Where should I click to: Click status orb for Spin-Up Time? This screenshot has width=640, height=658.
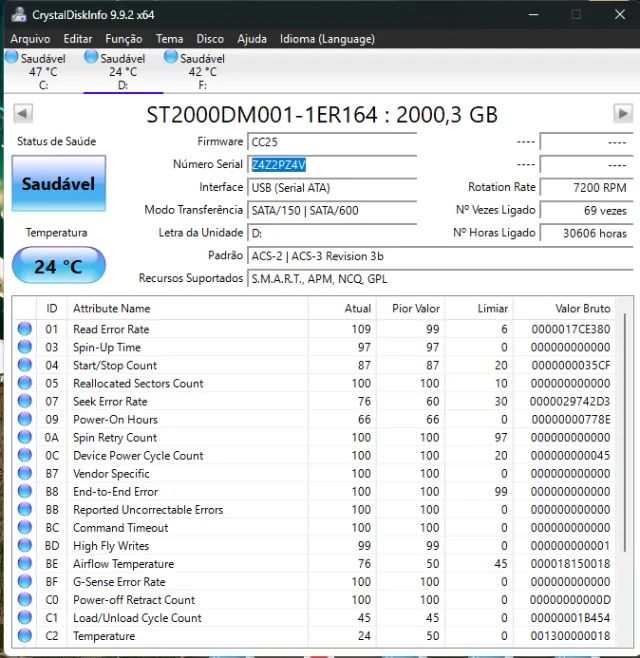25,347
